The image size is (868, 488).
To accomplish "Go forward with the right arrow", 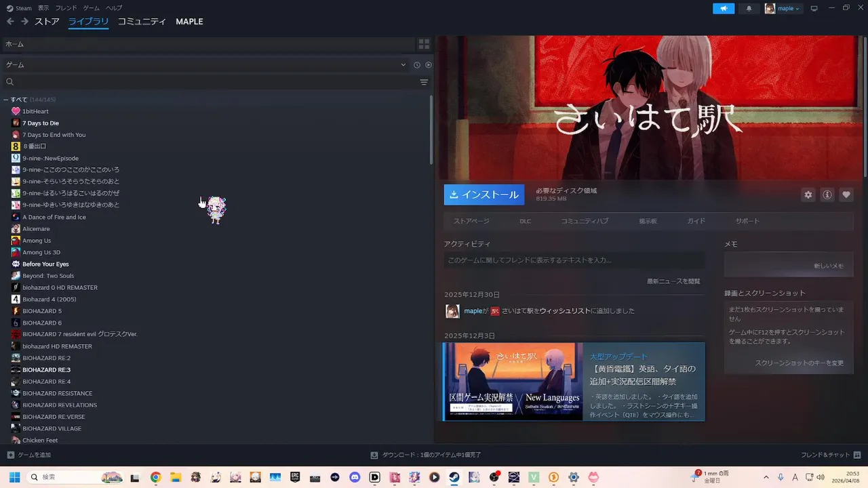I will [24, 22].
